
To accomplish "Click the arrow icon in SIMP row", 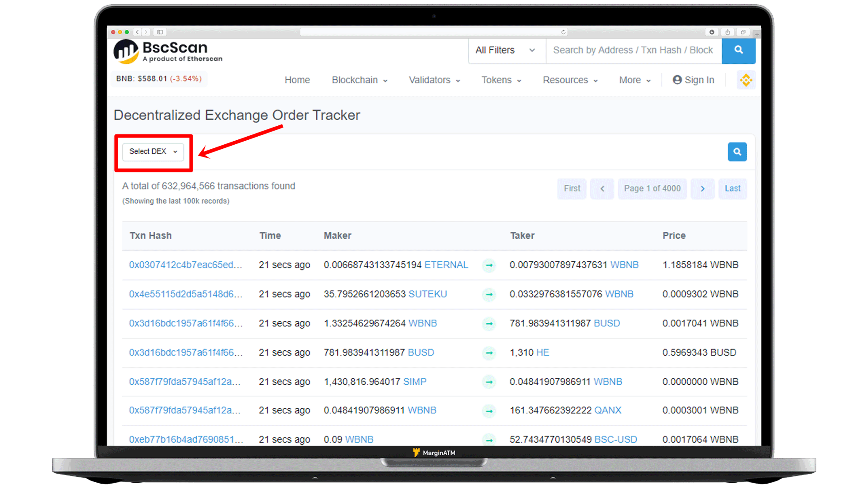I will point(489,382).
